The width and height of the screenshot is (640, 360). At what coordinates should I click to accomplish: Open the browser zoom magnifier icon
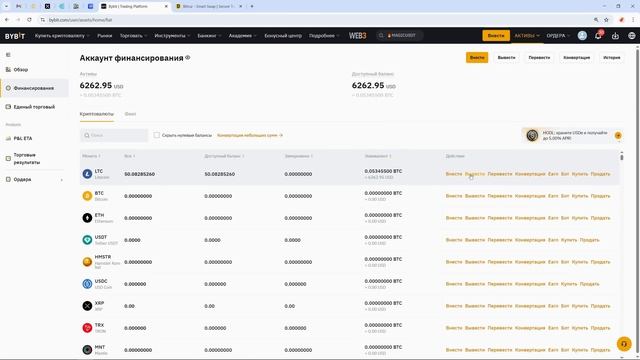(x=596, y=20)
